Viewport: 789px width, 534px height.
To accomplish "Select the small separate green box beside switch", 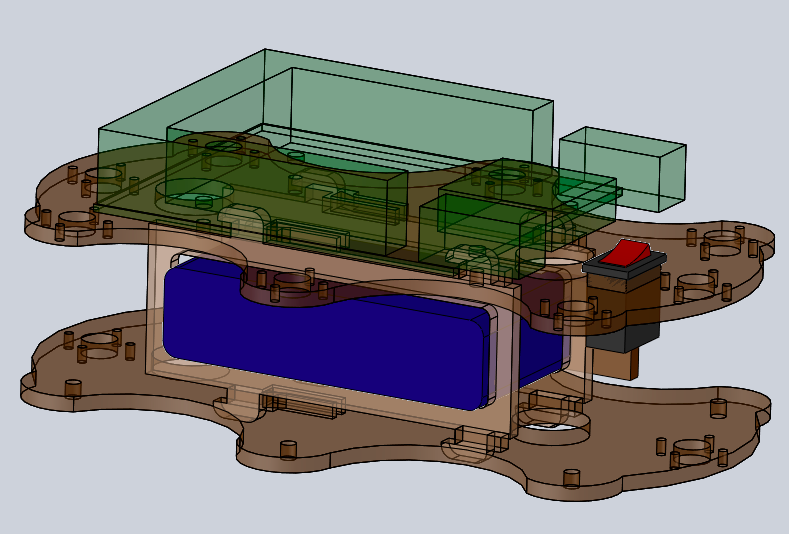I will click(x=622, y=169).
